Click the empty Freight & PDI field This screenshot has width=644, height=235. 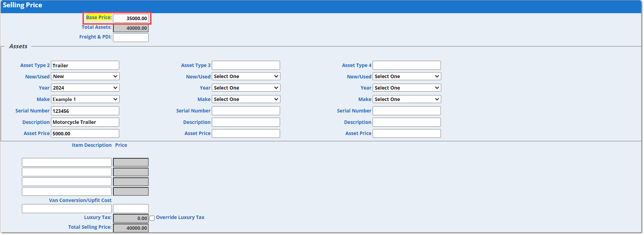point(131,37)
